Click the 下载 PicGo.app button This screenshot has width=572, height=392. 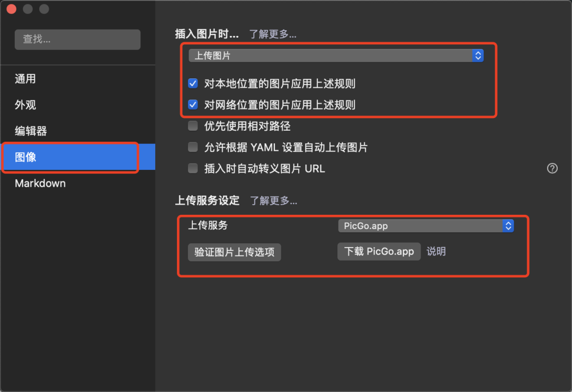coord(379,251)
